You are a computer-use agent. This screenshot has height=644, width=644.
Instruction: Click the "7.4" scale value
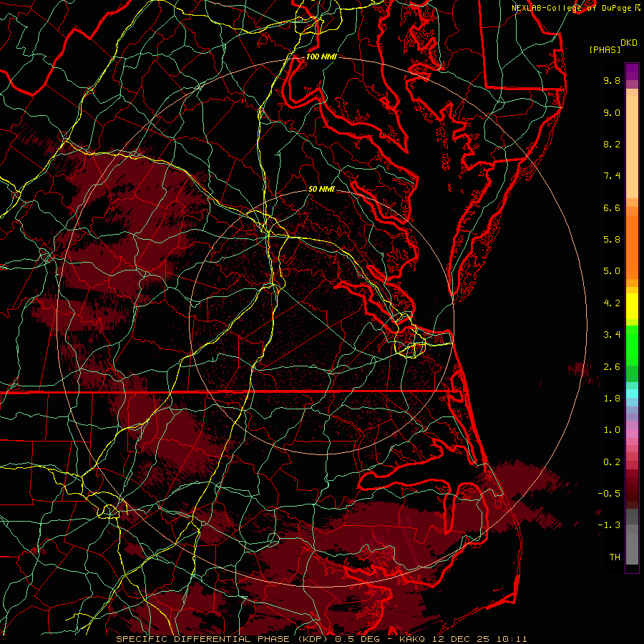tap(612, 176)
